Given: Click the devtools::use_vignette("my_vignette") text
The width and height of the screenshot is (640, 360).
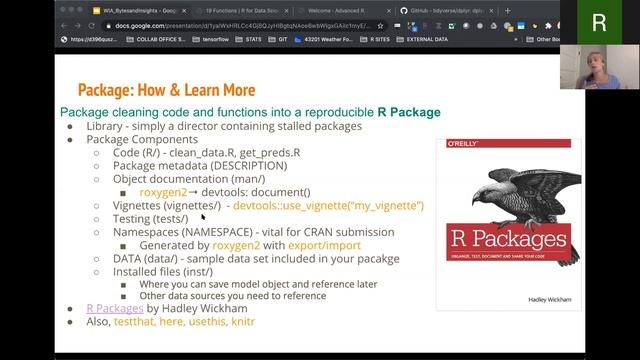Looking at the screenshot, I should click(x=329, y=205).
